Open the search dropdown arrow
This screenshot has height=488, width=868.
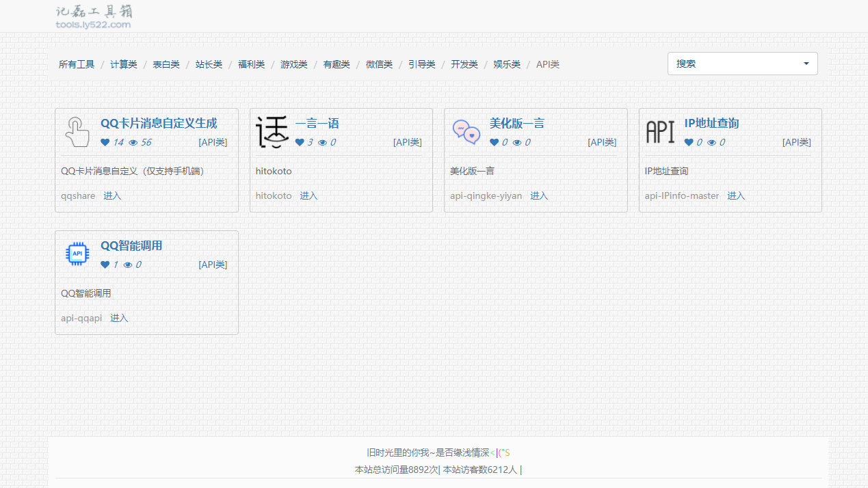(806, 63)
